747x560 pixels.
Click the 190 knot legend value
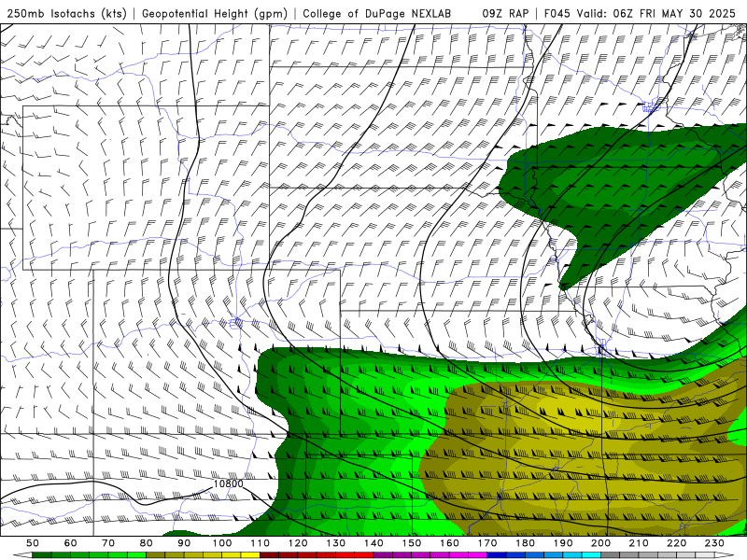point(563,543)
